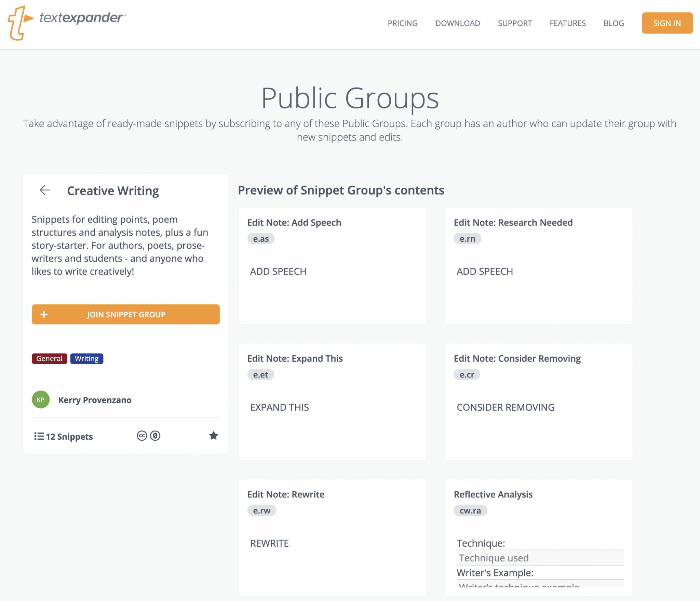The width and height of the screenshot is (700, 601).
Task: Open Kerry Provenzano's author profile
Action: click(x=95, y=400)
